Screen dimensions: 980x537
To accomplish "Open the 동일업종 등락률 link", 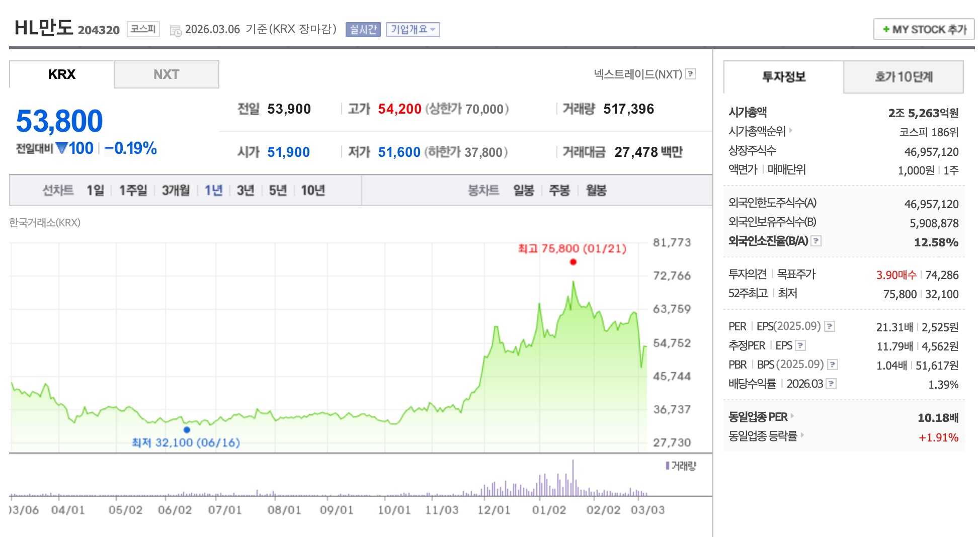I will click(763, 435).
